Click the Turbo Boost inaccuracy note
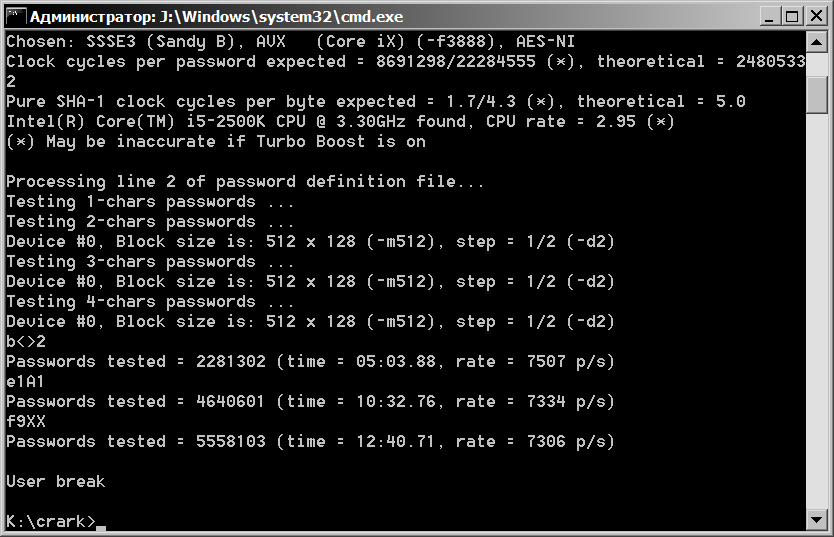This screenshot has width=834, height=537. pyautogui.click(x=215, y=141)
